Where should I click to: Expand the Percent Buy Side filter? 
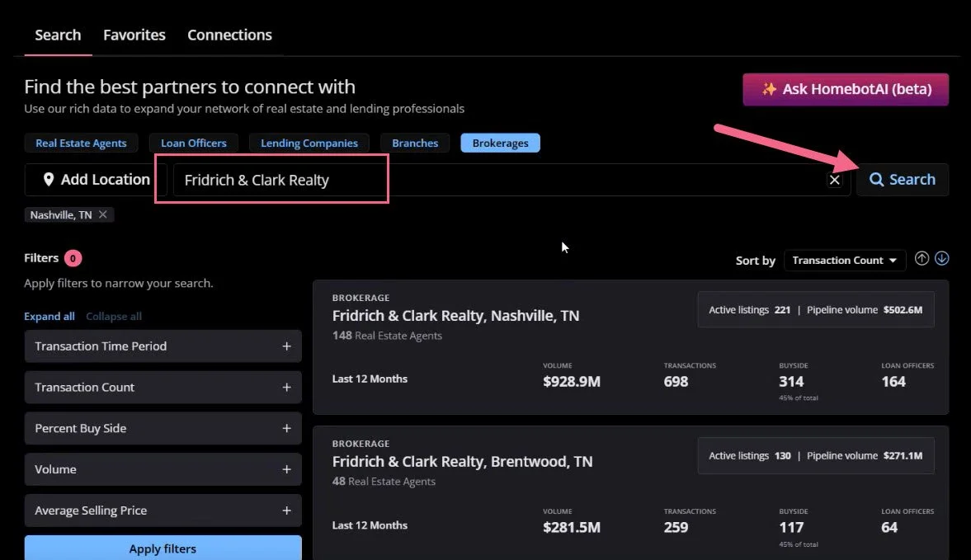tap(163, 428)
